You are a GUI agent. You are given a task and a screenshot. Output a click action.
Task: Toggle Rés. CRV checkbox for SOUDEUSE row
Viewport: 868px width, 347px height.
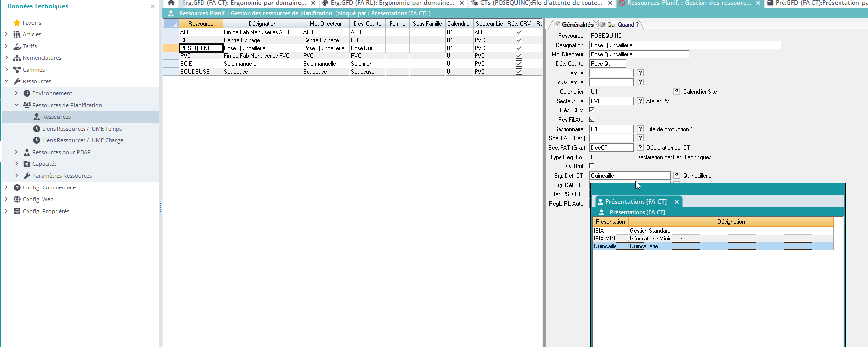click(x=519, y=72)
